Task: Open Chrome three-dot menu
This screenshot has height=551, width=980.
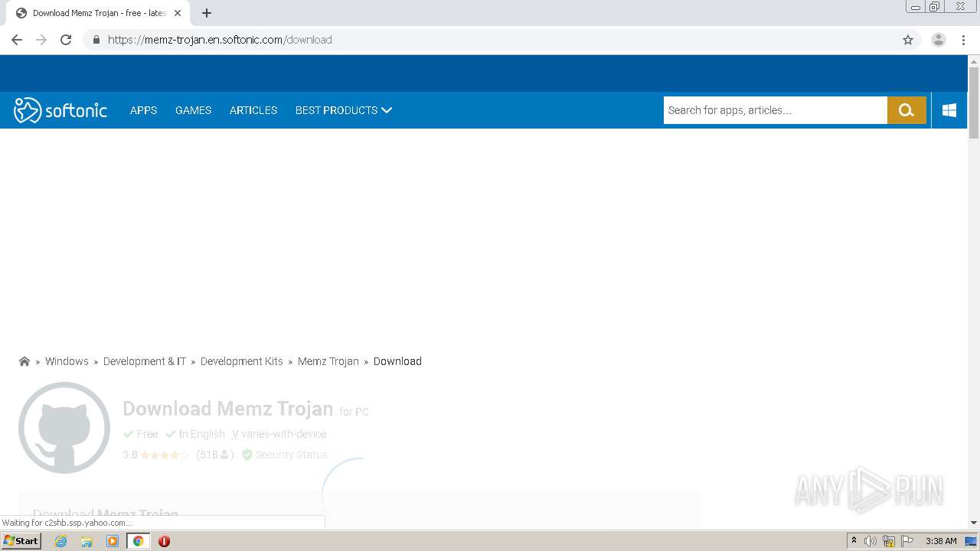Action: [x=963, y=40]
